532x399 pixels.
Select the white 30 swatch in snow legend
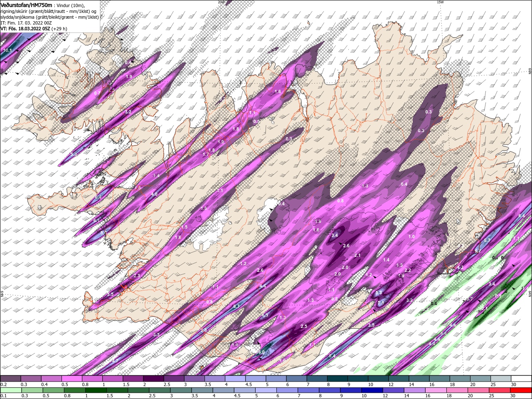click(521, 379)
